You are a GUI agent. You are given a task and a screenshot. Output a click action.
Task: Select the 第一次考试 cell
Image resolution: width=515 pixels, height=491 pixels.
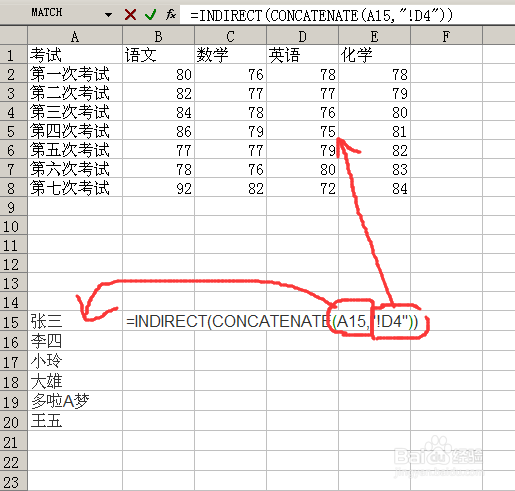tap(75, 73)
